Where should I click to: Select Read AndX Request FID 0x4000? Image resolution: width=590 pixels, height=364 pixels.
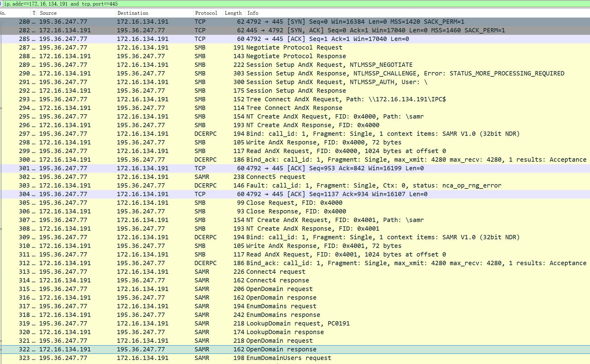295,151
